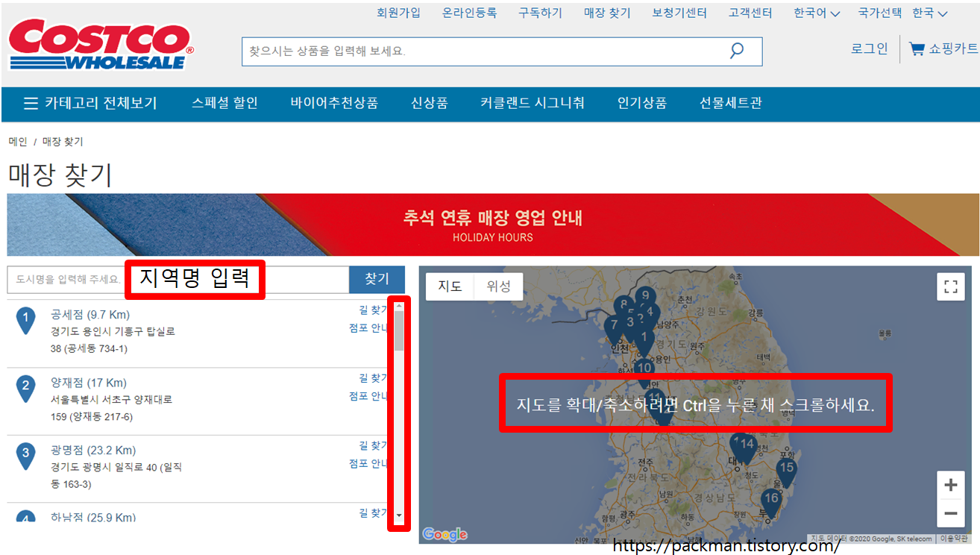Open 커클랜드 시그니춰 menu

click(533, 103)
